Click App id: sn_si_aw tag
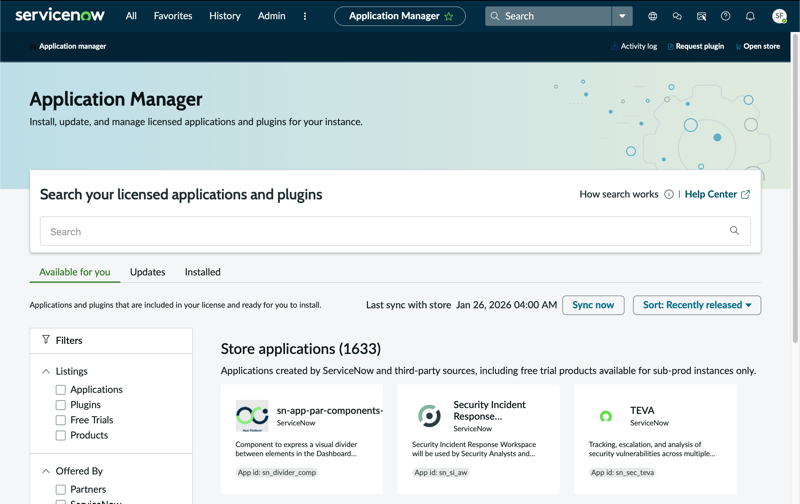This screenshot has width=800, height=504. (x=441, y=472)
